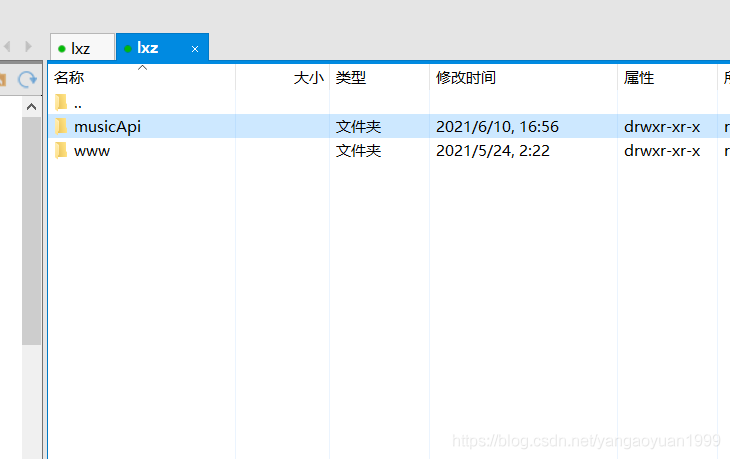Click drwxr-xr-x attribute of musicApi
The height and width of the screenshot is (459, 730).
point(662,127)
